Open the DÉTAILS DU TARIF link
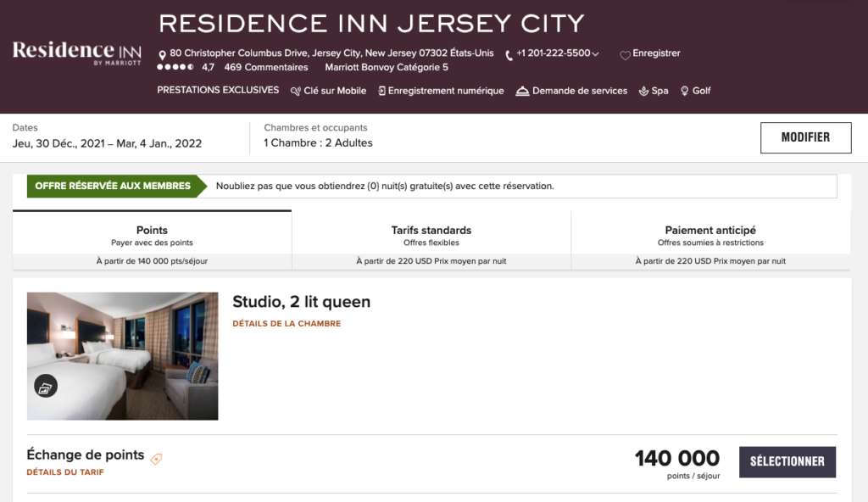Viewport: 868px width, 502px height. tap(65, 472)
